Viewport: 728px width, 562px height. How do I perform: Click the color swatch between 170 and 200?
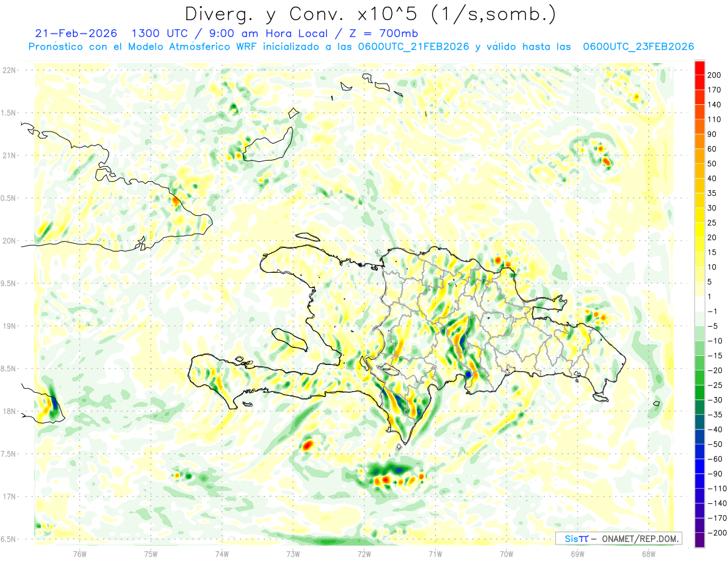(x=699, y=83)
